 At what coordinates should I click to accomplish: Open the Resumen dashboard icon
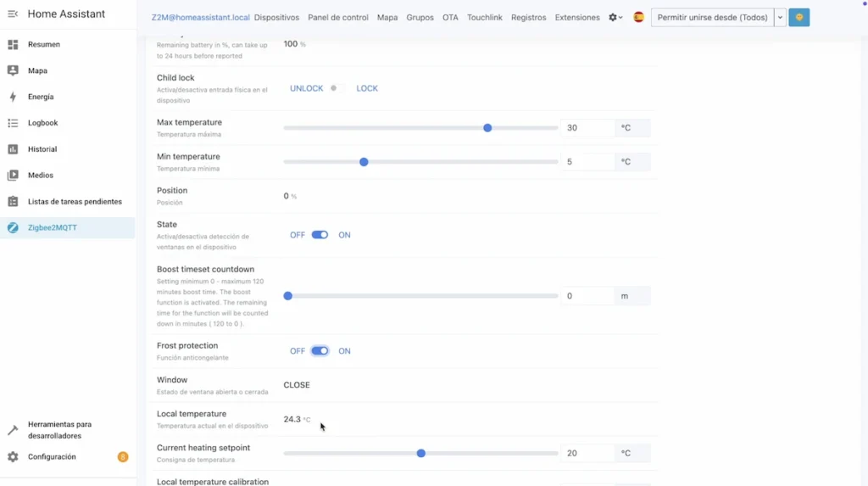13,44
